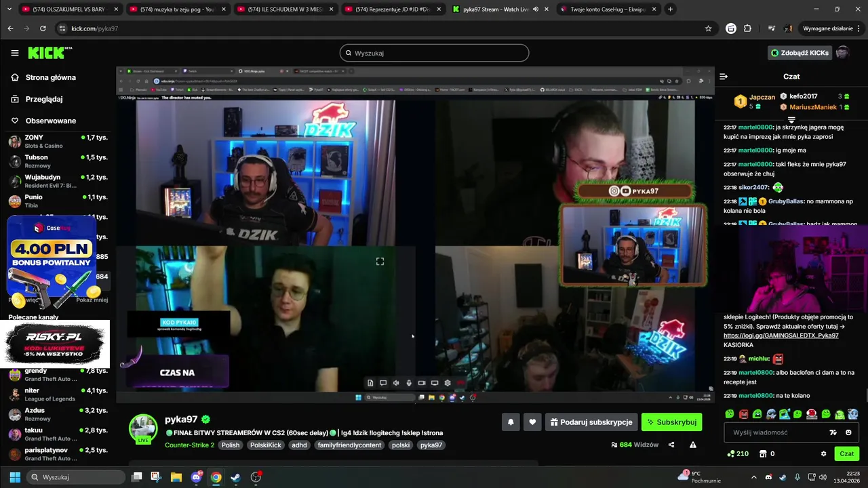
Task: Select the angry red quick emote
Action: [744, 414]
